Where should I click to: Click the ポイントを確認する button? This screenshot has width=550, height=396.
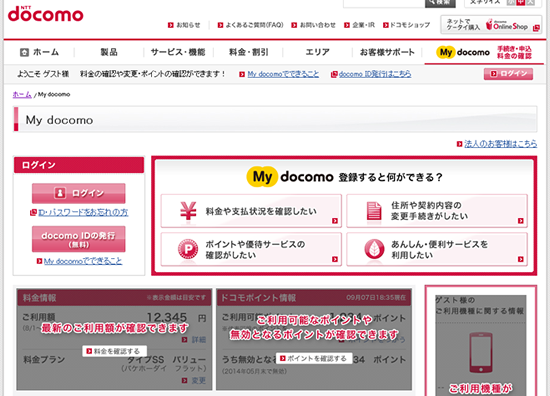click(x=314, y=358)
